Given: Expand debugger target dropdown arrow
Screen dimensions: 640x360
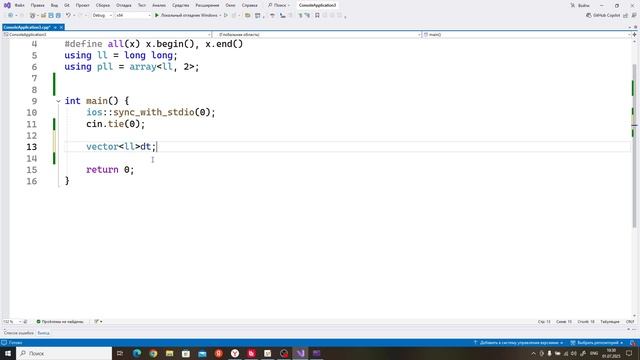Looking at the screenshot, I should [220, 15].
